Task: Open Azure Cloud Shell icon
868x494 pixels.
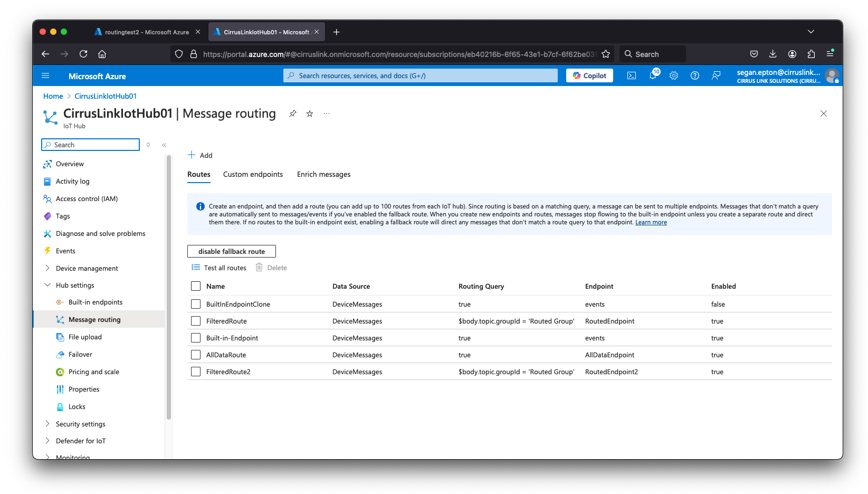Action: tap(631, 76)
